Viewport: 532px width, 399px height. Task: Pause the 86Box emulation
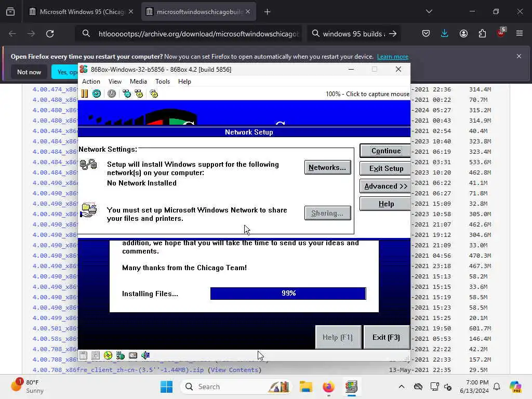pos(85,94)
